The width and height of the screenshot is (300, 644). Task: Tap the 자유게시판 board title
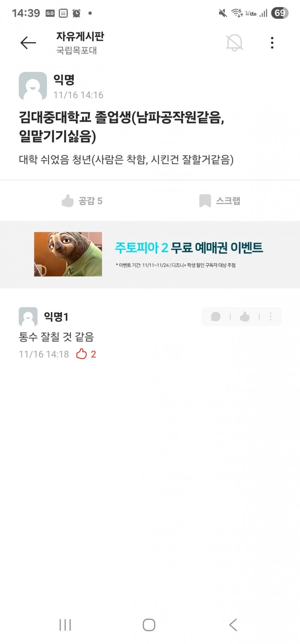pyautogui.click(x=80, y=36)
